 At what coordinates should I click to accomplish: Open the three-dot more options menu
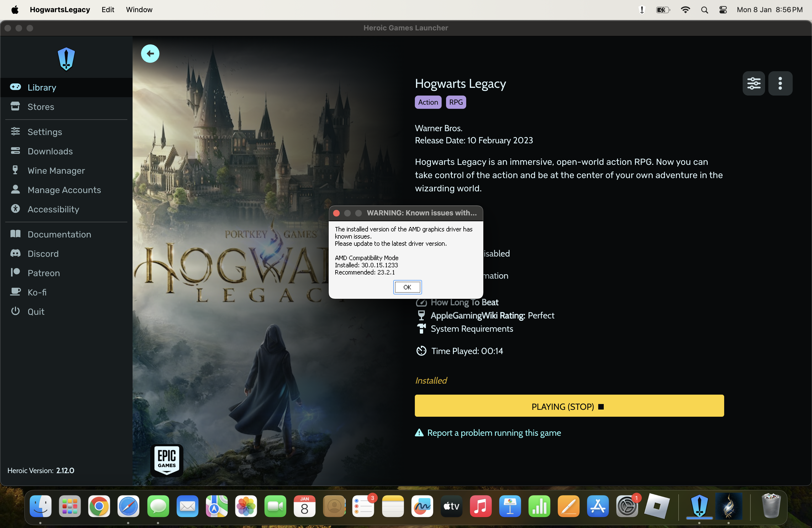(780, 83)
